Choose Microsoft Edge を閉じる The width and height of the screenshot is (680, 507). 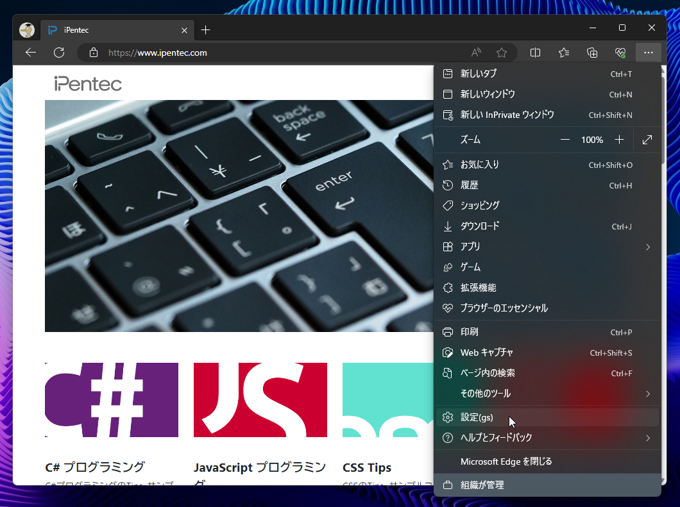(547, 461)
